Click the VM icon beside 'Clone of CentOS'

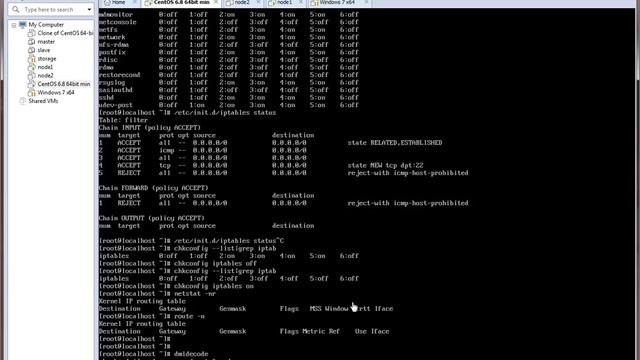(x=31, y=33)
